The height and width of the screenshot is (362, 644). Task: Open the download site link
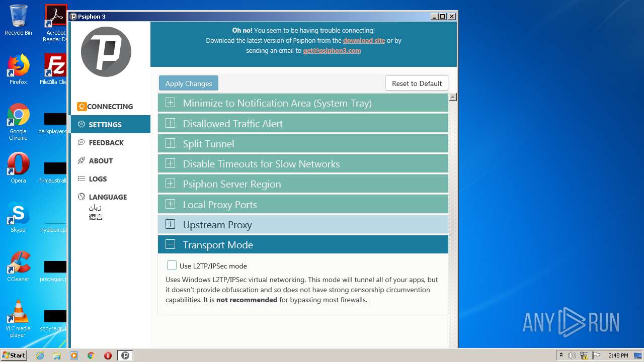click(364, 40)
